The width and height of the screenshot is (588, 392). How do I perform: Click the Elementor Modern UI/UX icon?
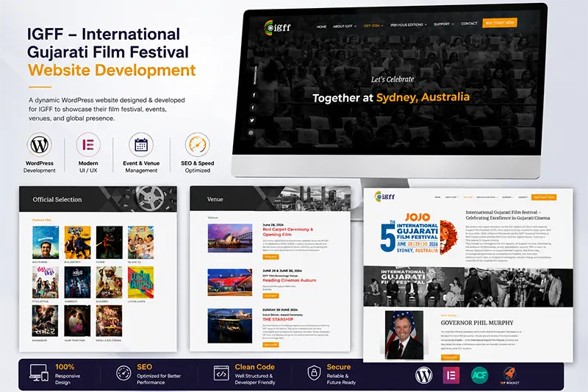(x=88, y=145)
